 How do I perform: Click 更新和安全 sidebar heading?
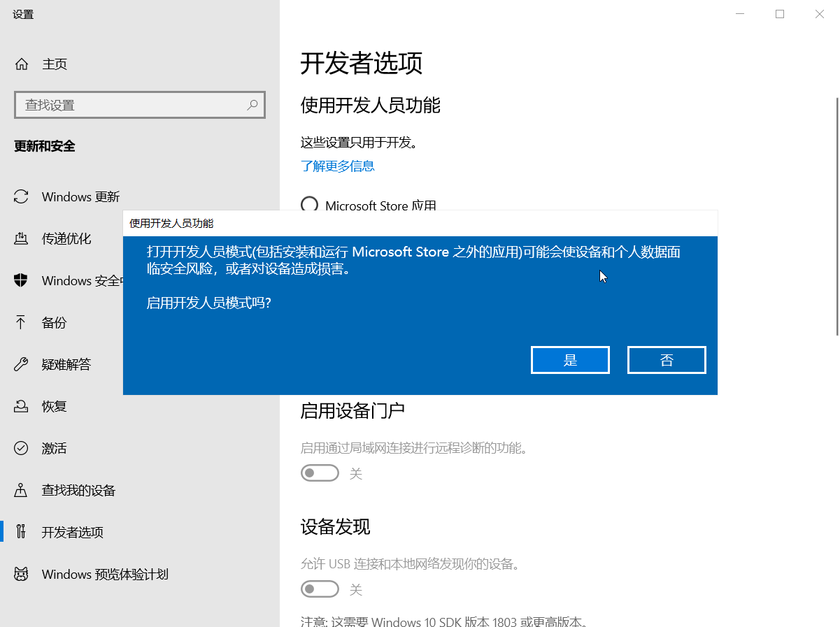point(45,146)
